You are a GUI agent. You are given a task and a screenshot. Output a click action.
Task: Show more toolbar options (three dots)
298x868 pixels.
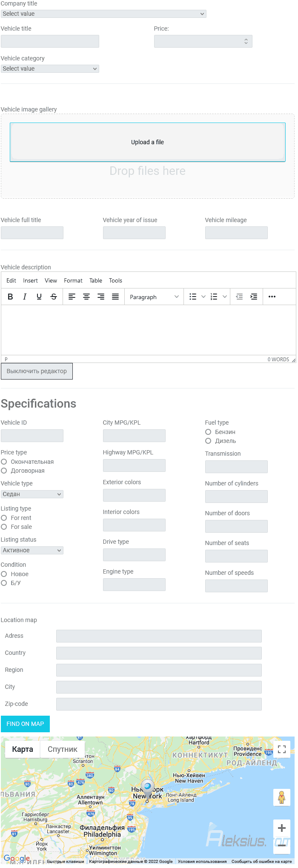pyautogui.click(x=272, y=297)
